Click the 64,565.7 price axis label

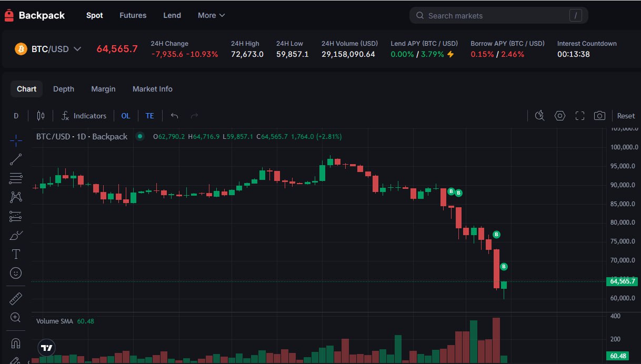[x=622, y=281]
